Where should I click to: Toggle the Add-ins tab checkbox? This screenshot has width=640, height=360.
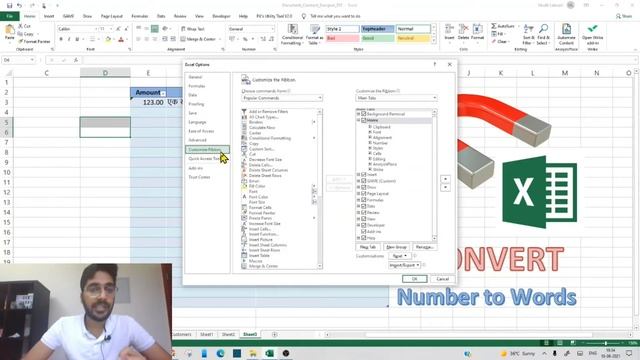[x=364, y=231]
